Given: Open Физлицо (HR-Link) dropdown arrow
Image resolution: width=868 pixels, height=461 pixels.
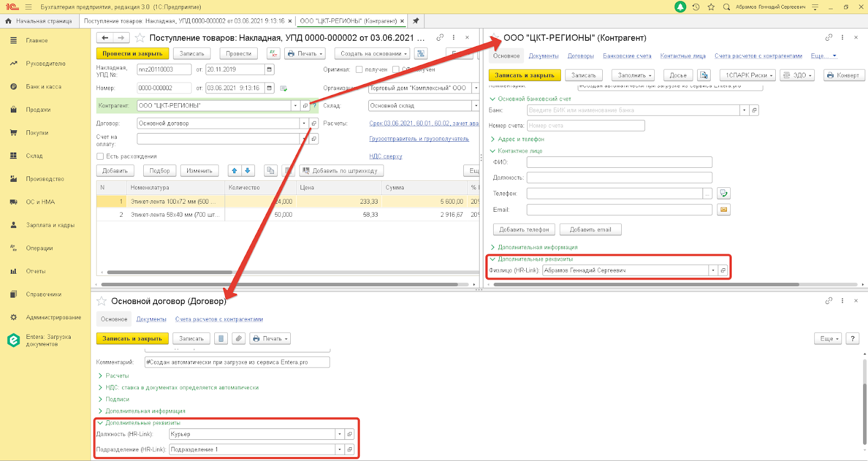Looking at the screenshot, I should point(713,270).
